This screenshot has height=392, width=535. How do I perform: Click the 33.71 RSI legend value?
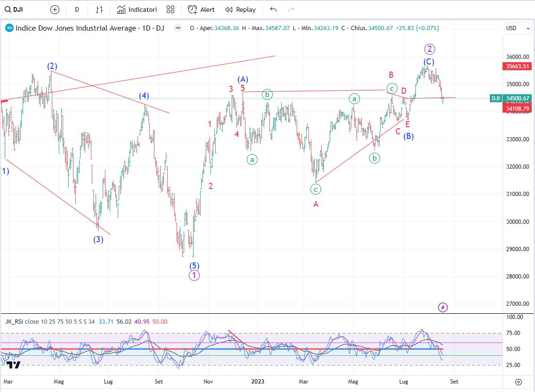coord(106,321)
